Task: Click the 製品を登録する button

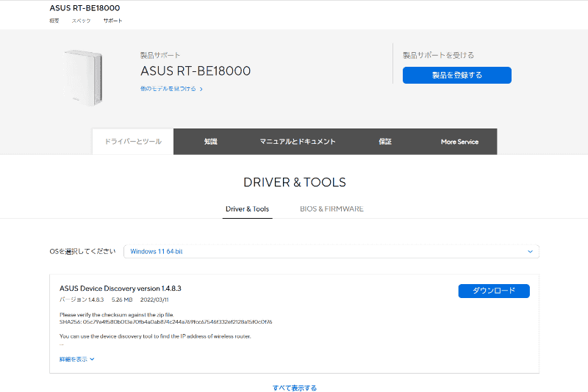Action: [x=456, y=76]
